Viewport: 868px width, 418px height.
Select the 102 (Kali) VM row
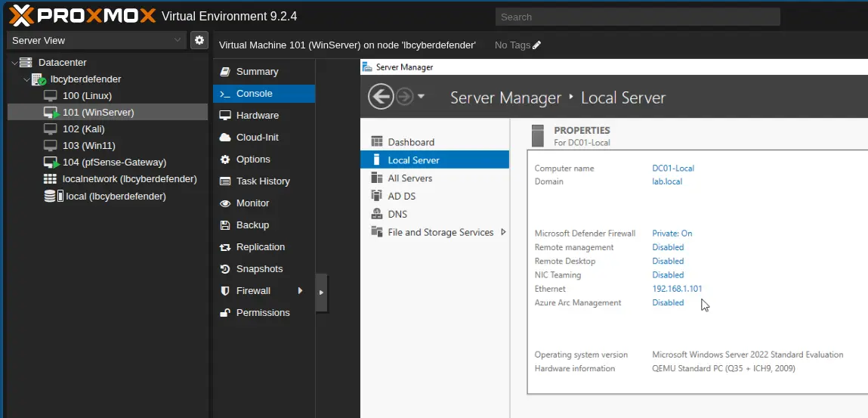pos(107,129)
